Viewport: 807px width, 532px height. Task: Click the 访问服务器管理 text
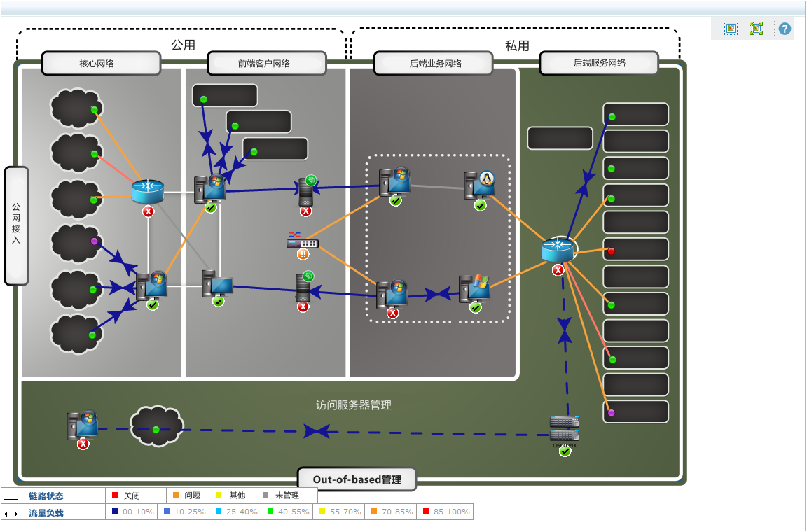point(354,405)
